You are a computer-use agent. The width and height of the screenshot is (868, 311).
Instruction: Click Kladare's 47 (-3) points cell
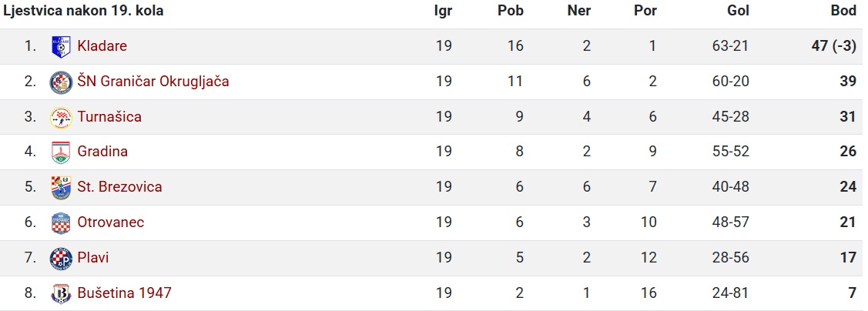point(833,46)
